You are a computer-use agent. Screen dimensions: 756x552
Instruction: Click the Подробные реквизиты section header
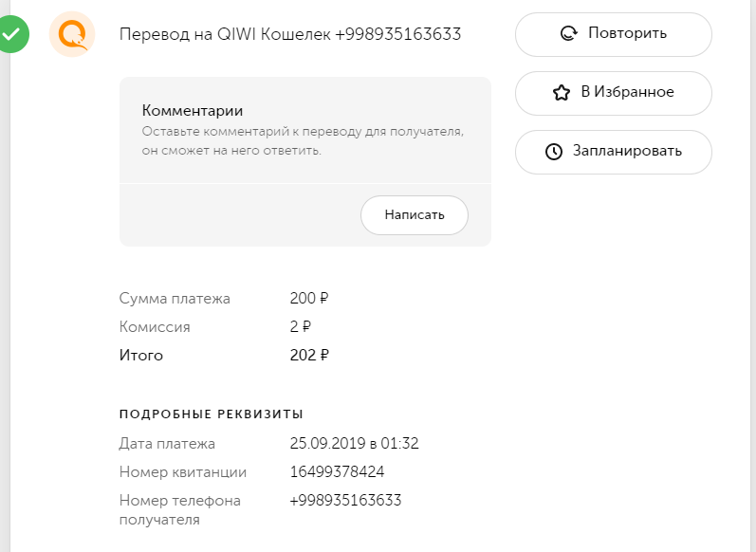click(x=211, y=414)
